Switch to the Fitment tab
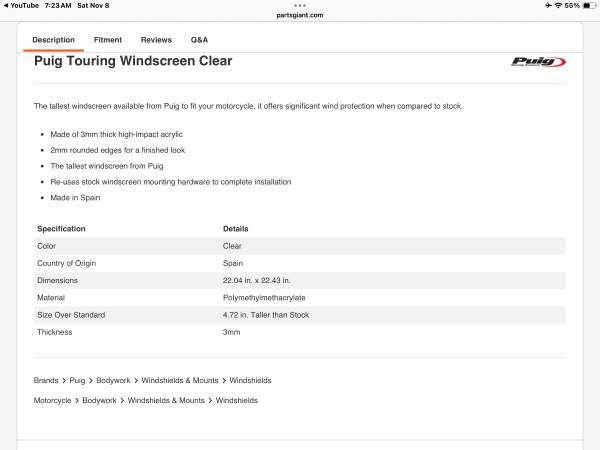Screen dimensions: 600x450 pos(108,40)
